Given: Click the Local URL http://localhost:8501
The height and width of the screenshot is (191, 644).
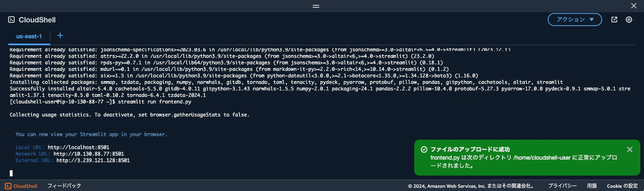Looking at the screenshot, I should 78,147.
